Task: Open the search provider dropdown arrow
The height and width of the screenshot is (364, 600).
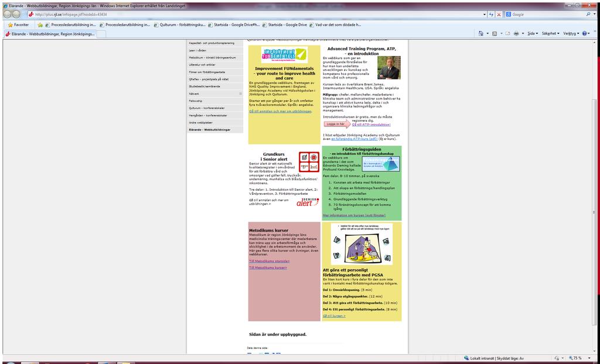Action: coord(595,15)
